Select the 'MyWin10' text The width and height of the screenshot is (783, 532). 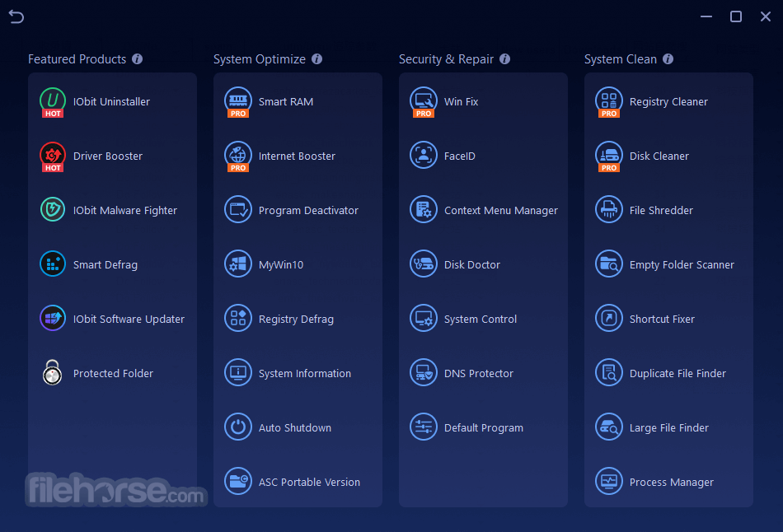(280, 265)
